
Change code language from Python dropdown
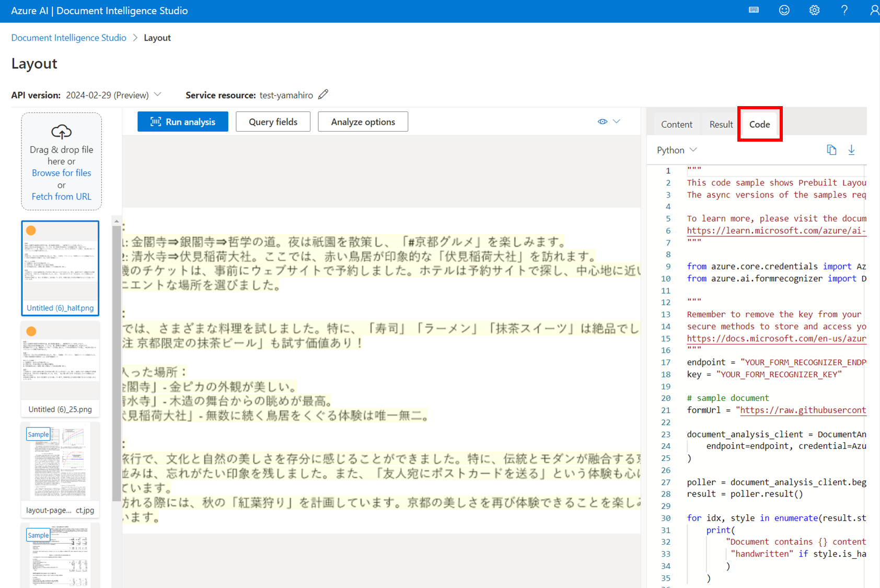pos(676,150)
